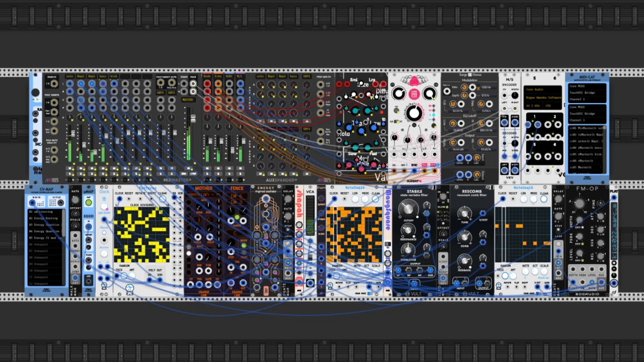Open the lower TouchOSC Bridge device selector in MIDI-CAT
Viewport: 644px width, 362px height.
pyautogui.click(x=587, y=114)
